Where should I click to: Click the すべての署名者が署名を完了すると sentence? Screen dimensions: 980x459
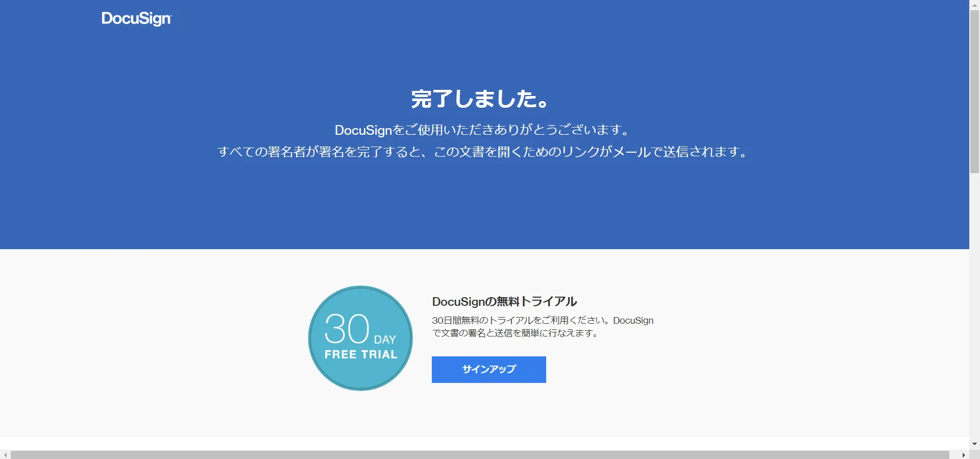tap(482, 152)
